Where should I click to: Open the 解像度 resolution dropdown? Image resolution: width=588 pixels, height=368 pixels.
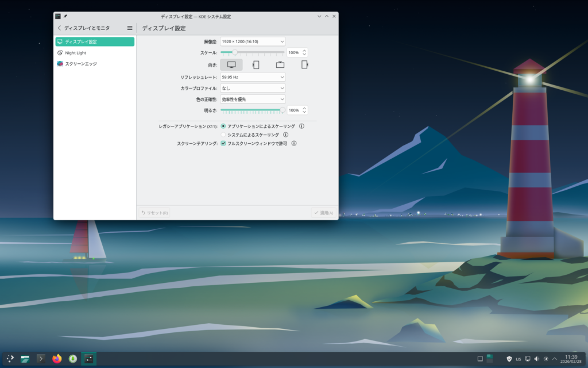[253, 41]
